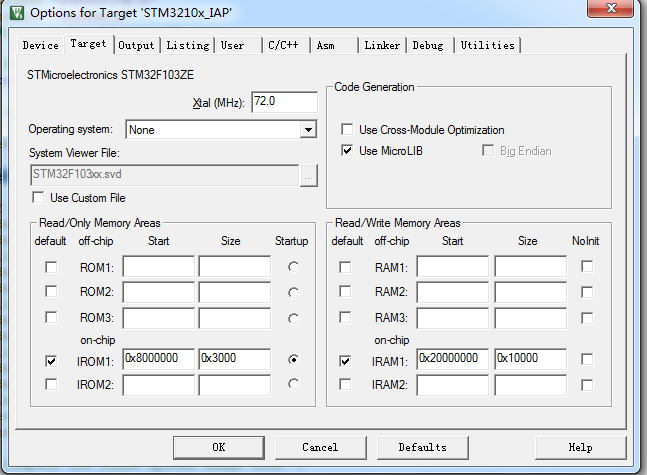Screen dimensions: 647x475
Task: Click the Keil uVision icon in title bar
Action: click(17, 12)
